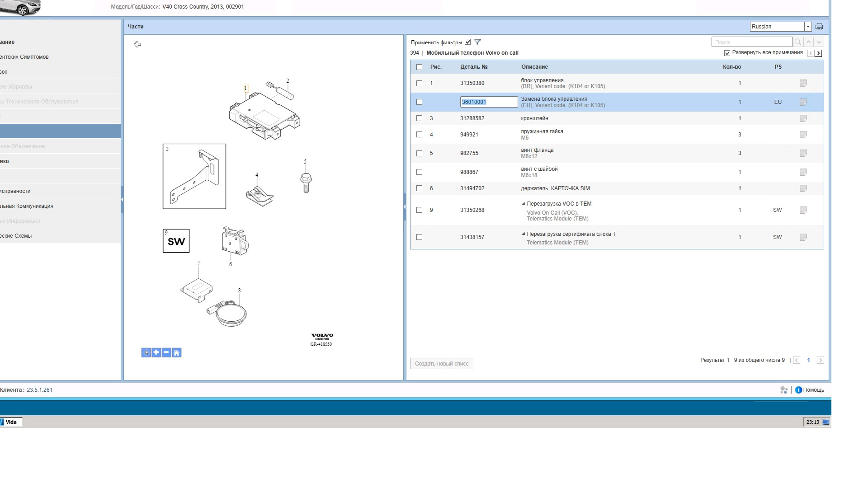Click the diagram zoom out minus icon

click(166, 352)
